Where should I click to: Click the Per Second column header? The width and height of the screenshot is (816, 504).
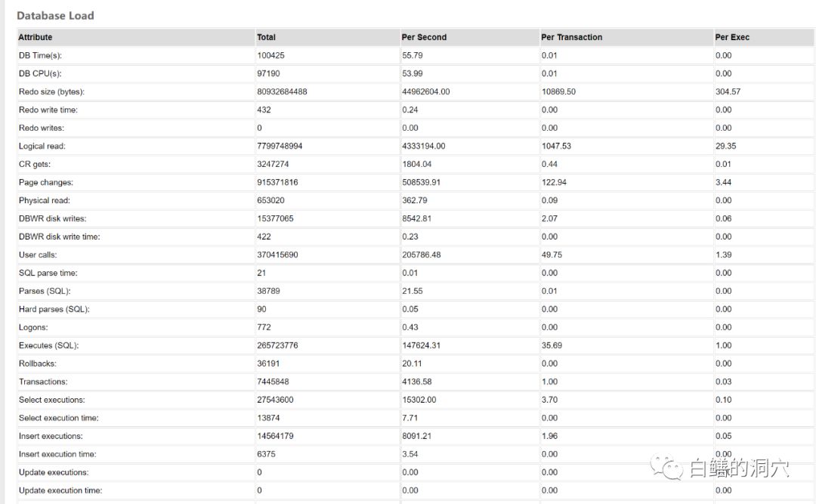click(424, 37)
